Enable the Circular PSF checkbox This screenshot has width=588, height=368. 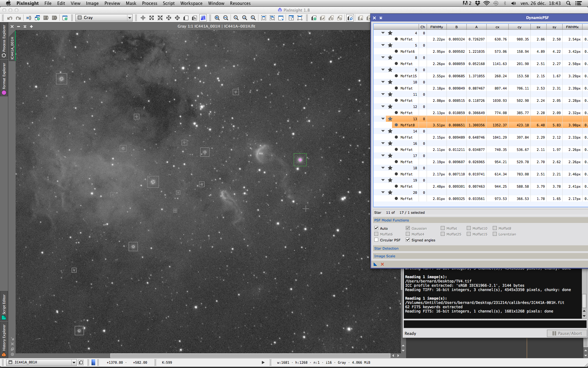(376, 240)
